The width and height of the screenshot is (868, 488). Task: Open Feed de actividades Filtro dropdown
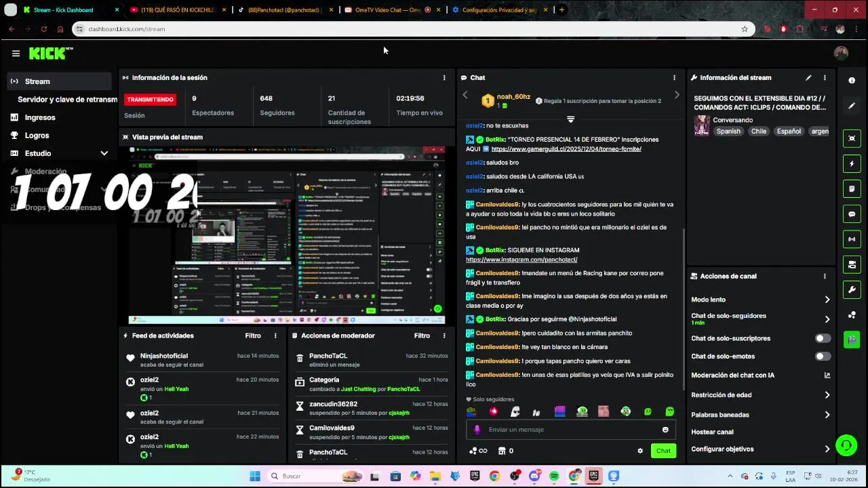coord(253,335)
